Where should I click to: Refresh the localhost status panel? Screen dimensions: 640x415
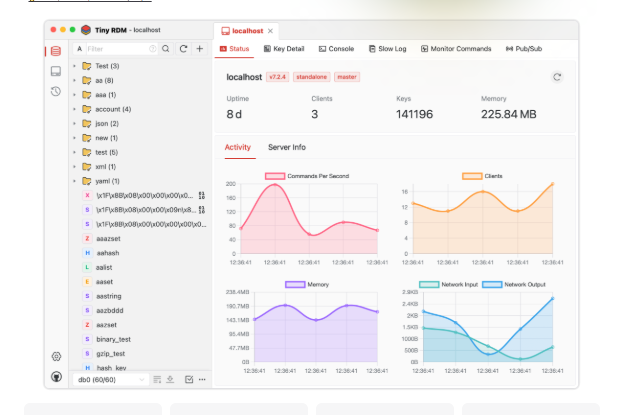pos(557,77)
